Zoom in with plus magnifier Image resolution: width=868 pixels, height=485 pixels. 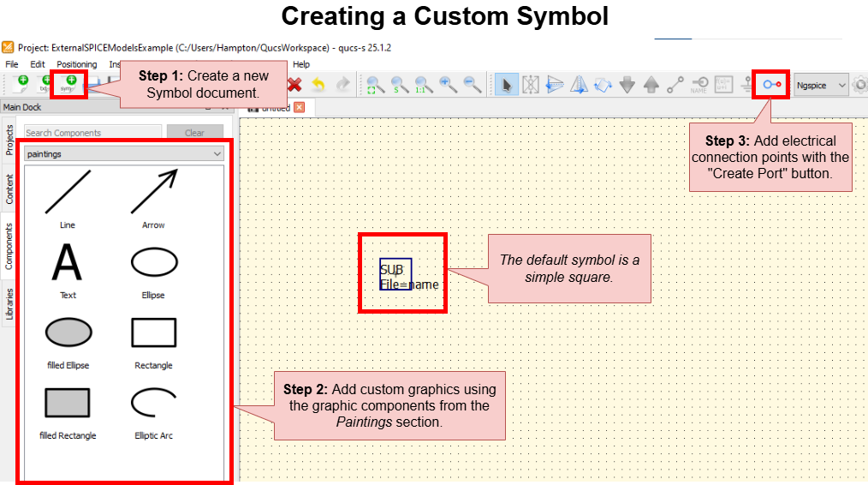click(448, 85)
